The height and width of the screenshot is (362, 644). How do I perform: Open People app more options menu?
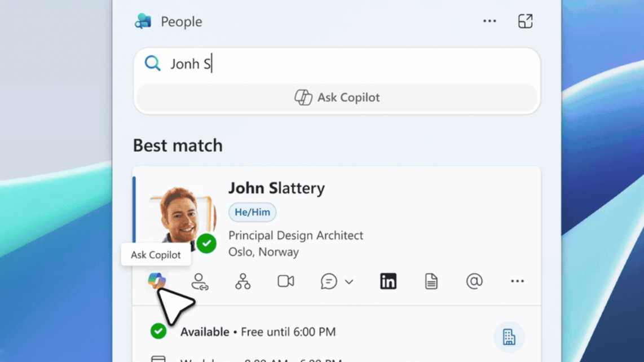489,21
